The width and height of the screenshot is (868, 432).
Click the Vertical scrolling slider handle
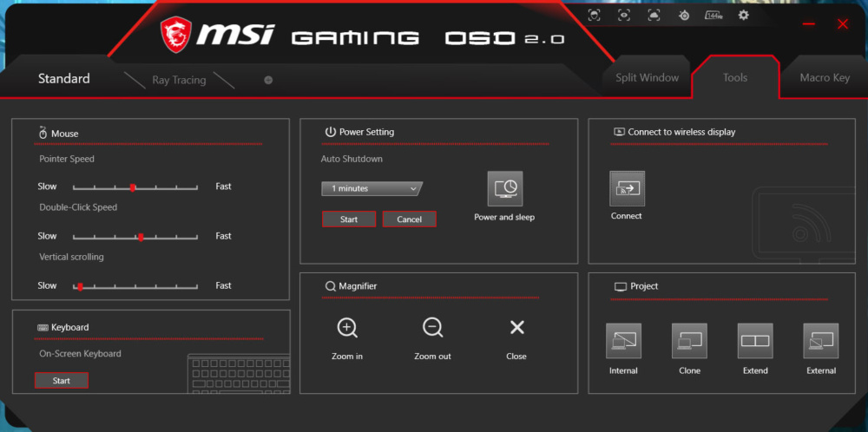[80, 286]
